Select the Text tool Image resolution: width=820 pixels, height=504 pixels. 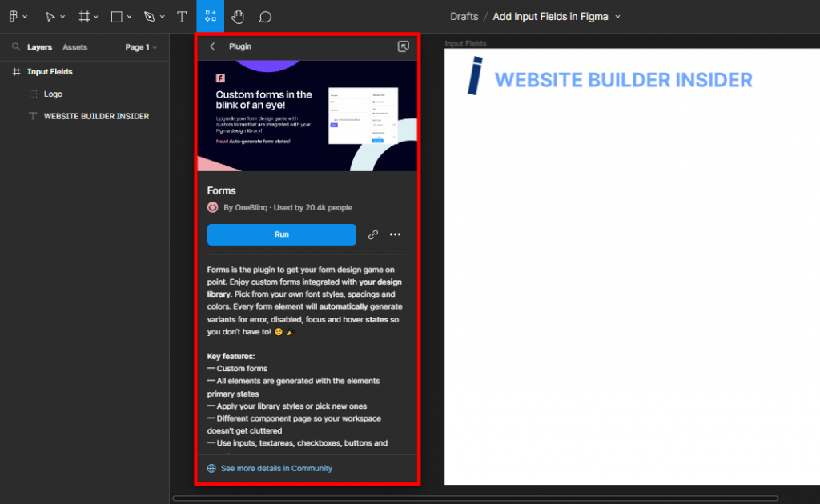182,16
